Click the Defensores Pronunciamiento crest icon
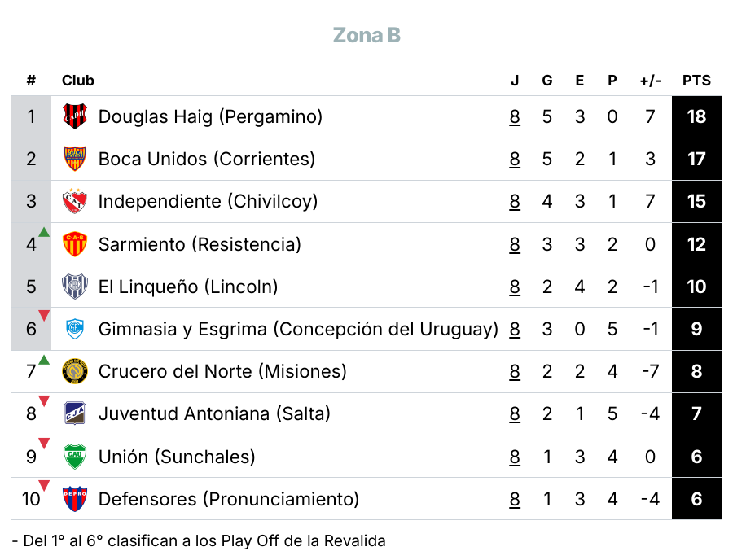Image resolution: width=733 pixels, height=560 pixels. point(75,499)
